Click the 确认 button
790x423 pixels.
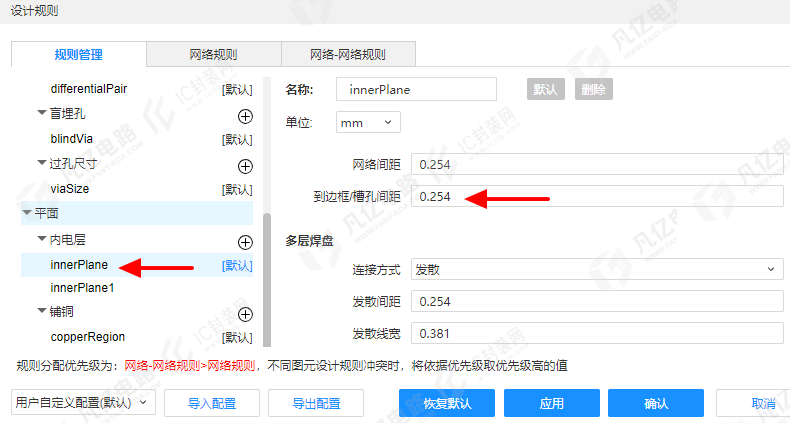pyautogui.click(x=655, y=403)
